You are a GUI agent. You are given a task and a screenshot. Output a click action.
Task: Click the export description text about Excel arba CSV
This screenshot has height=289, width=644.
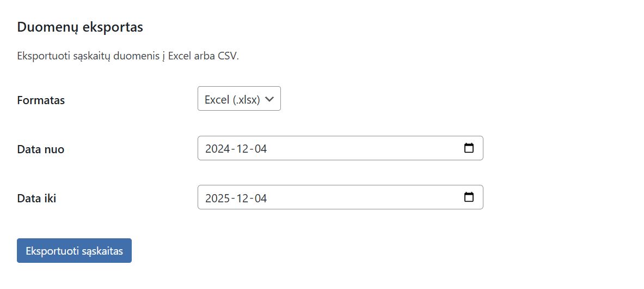tap(128, 56)
